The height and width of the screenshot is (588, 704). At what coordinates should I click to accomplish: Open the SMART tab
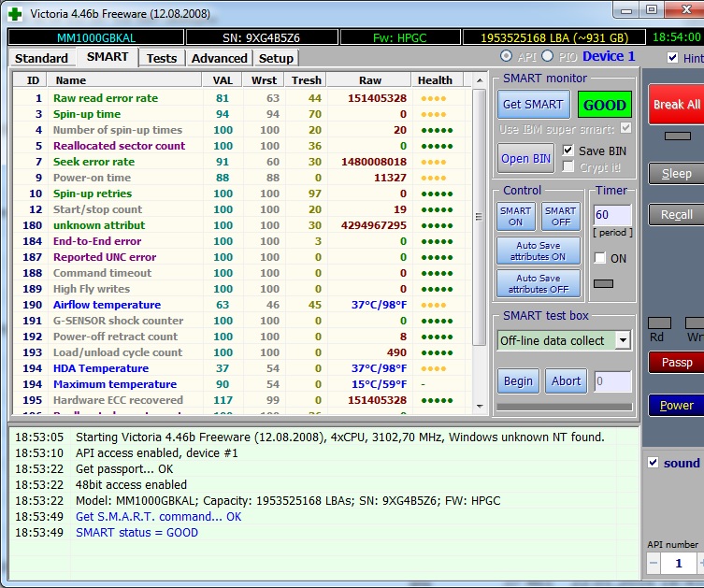[108, 57]
